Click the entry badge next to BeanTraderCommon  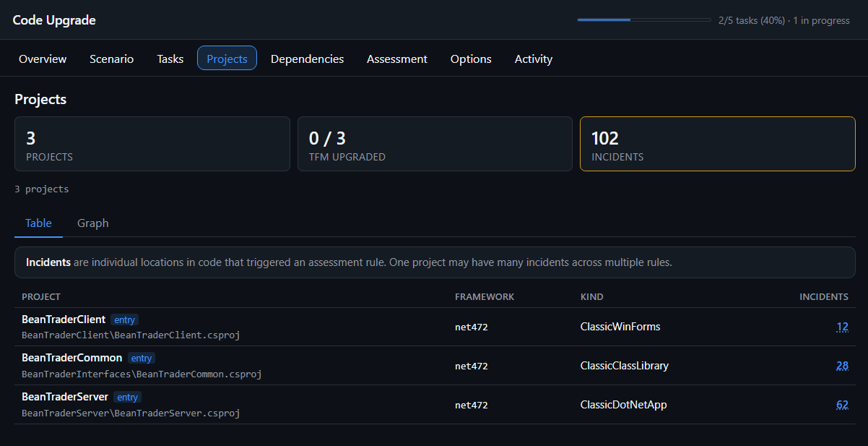point(142,359)
